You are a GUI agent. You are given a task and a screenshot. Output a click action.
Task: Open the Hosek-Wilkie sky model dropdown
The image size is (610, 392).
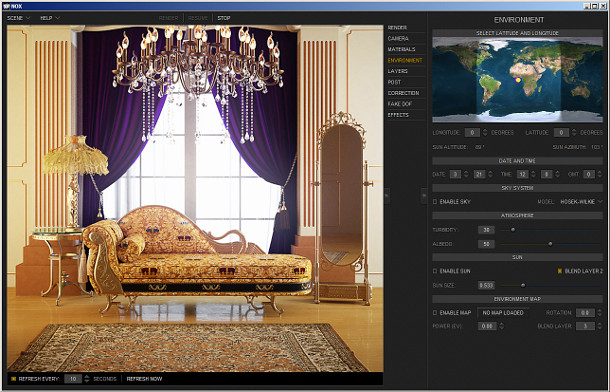tap(581, 201)
